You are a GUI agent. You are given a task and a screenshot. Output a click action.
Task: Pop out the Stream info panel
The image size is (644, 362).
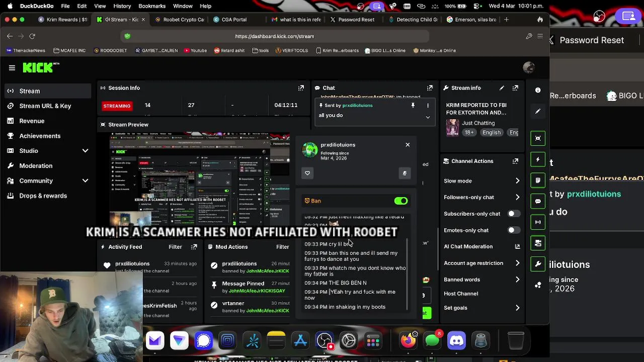[x=515, y=87]
